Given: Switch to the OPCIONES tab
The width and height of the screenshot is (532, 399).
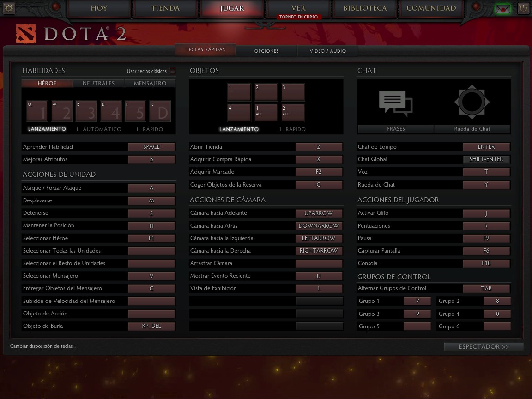Looking at the screenshot, I should [266, 51].
